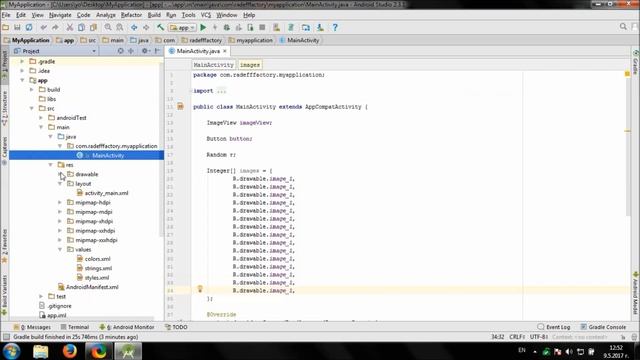Redo the action from the toolbar
640x360 pixels.
coord(55,27)
